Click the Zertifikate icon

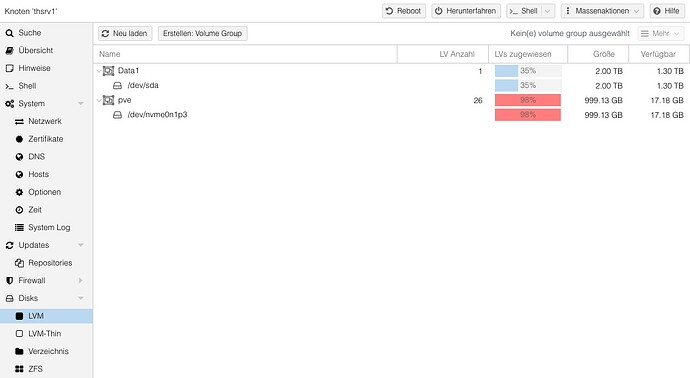[x=19, y=139]
